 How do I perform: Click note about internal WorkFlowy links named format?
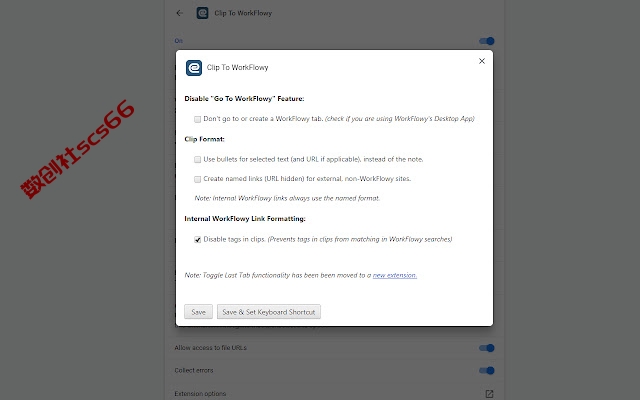tap(287, 198)
